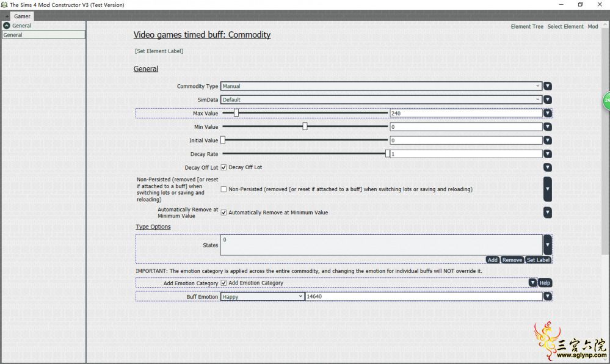
Task: Click the Min Value input field
Action: [466, 127]
